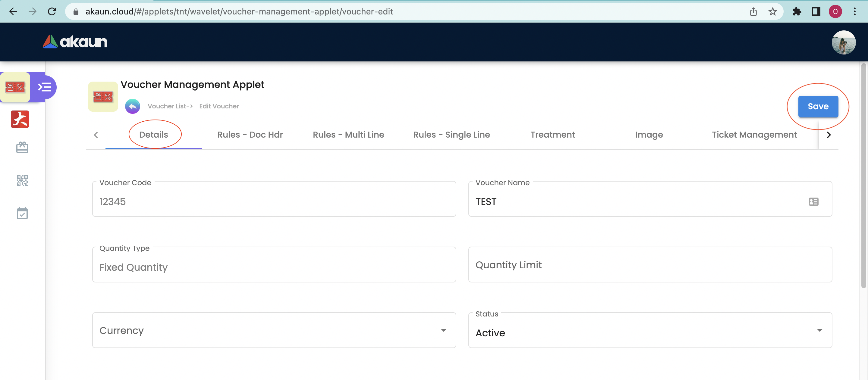Click the card icon in Voucher Name field
The image size is (868, 380).
coord(813,202)
